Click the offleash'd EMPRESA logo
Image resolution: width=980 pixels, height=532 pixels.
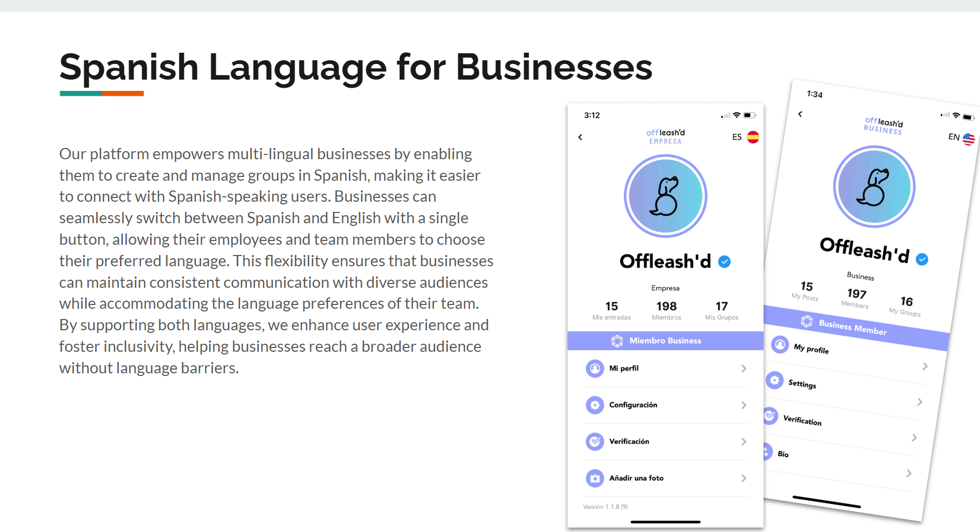(665, 137)
